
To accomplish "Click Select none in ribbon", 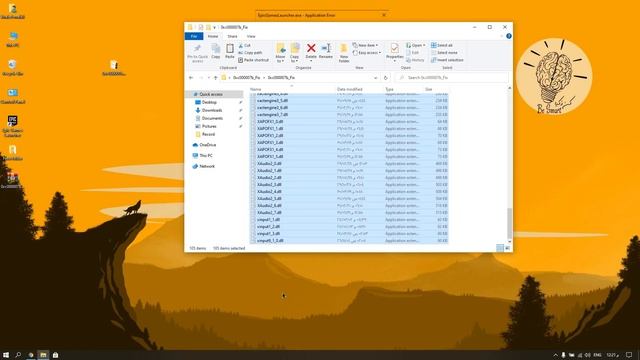I will point(444,53).
